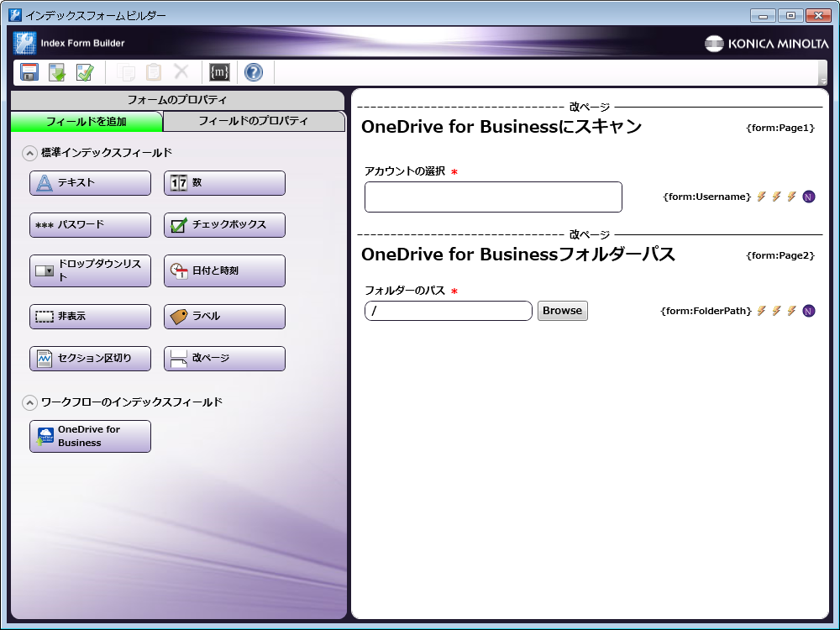Click the last lightning icon beside {form:FolderPath}

click(x=791, y=311)
